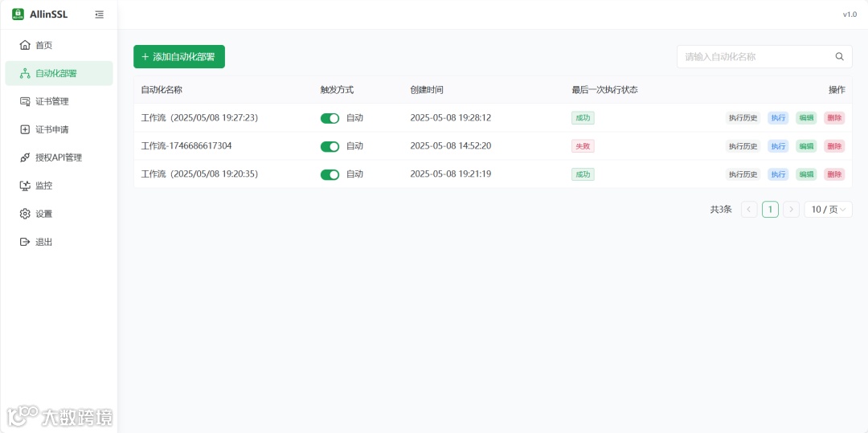Click 删除 for workflow 19:27:23
This screenshot has height=433, width=868.
(x=834, y=118)
